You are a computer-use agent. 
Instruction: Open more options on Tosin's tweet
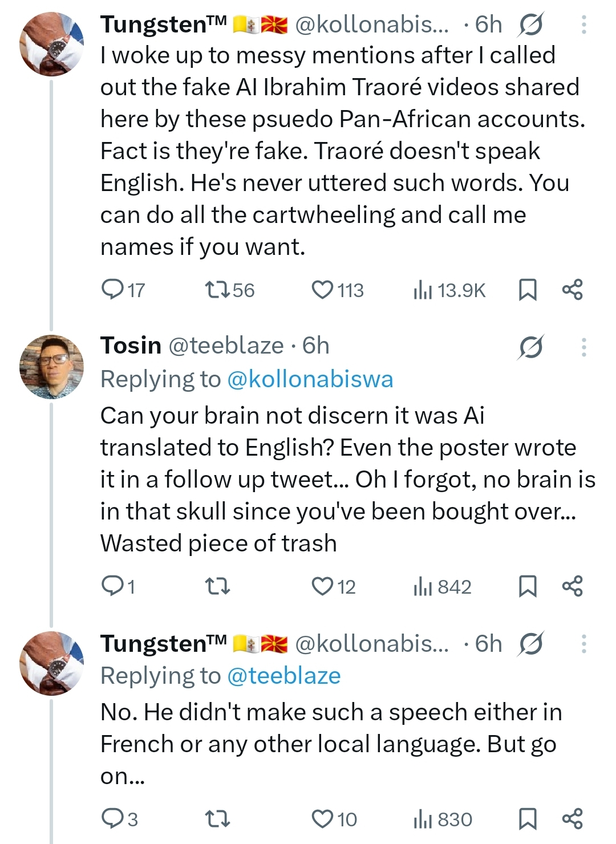click(x=584, y=347)
